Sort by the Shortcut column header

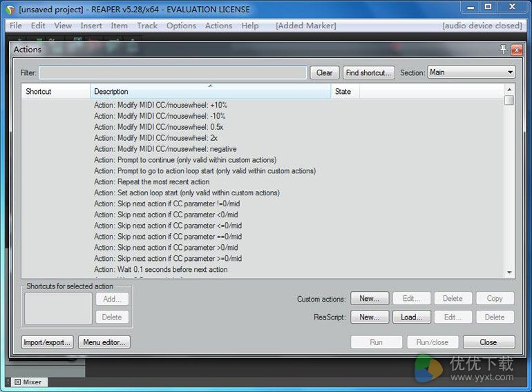tap(56, 92)
